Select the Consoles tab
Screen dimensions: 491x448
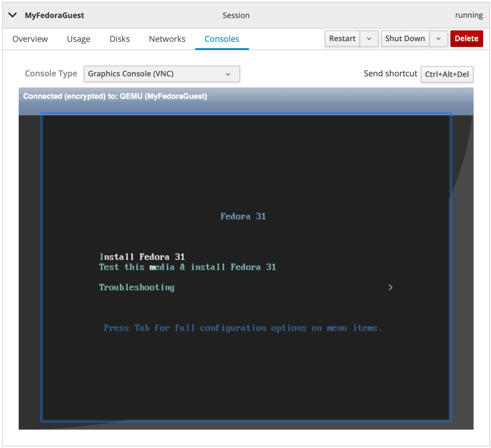coord(222,39)
